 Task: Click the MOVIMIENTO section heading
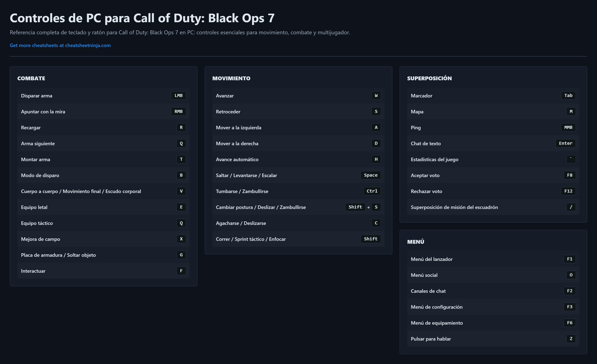pyautogui.click(x=231, y=78)
